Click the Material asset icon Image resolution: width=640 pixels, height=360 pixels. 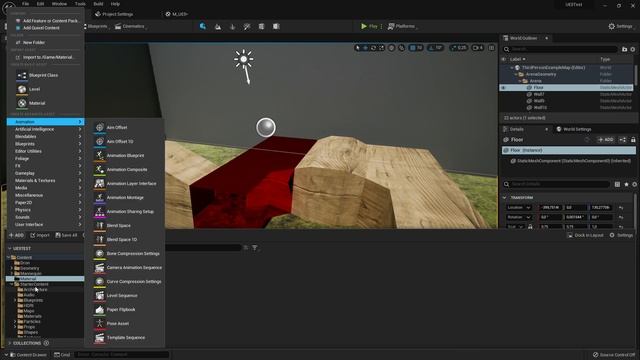[22, 103]
